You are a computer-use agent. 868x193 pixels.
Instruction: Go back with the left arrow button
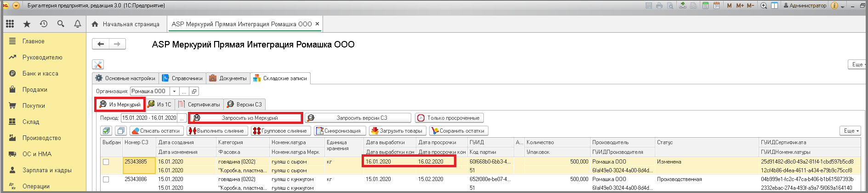[101, 44]
